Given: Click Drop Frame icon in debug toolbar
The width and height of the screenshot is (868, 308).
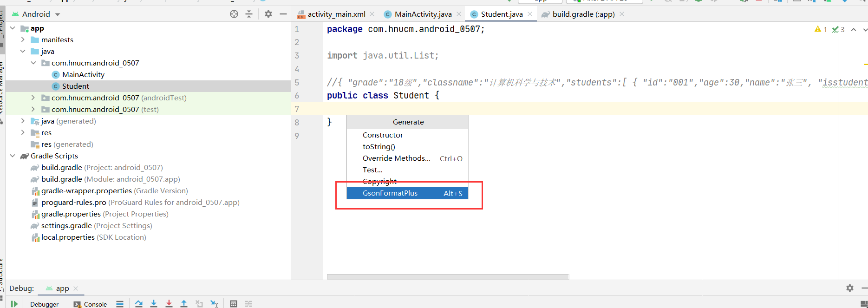Looking at the screenshot, I should click(199, 304).
